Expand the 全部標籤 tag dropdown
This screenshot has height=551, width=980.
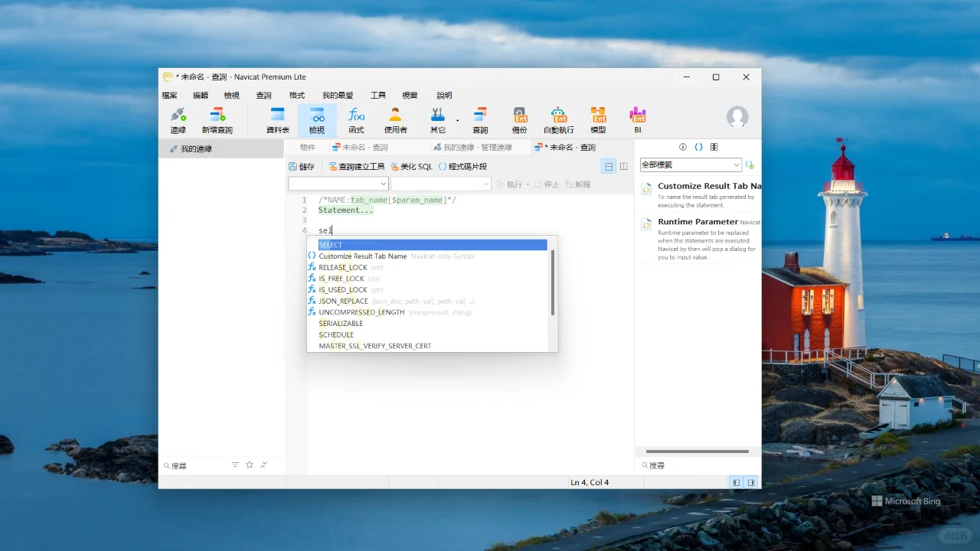691,165
